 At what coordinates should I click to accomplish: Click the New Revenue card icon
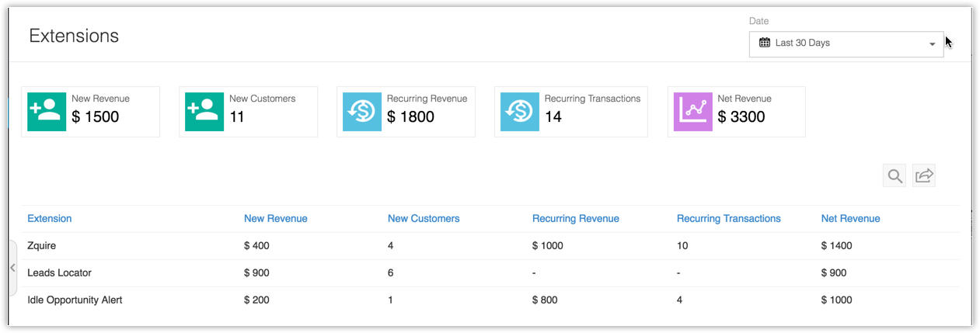[47, 112]
